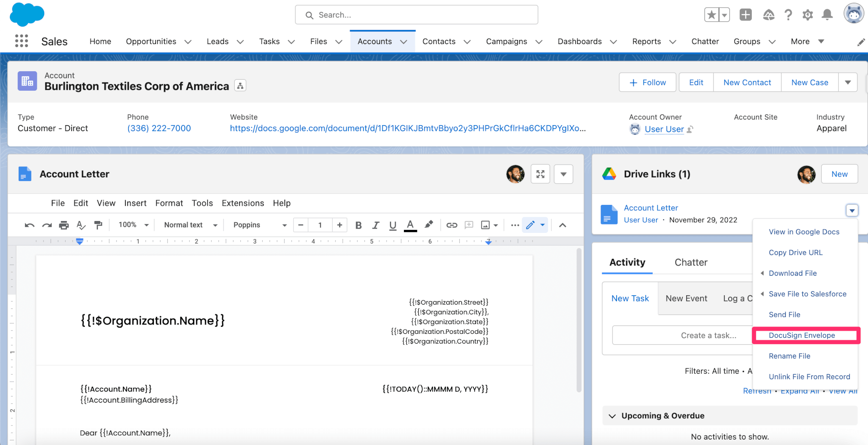Expand the Account Letter document fullscreen
868x445 pixels.
(x=540, y=174)
